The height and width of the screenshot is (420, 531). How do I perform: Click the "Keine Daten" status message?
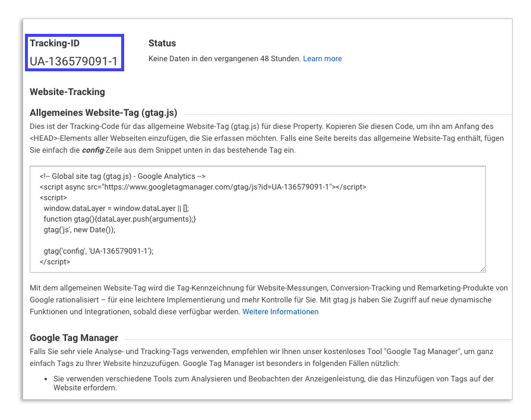pos(224,59)
